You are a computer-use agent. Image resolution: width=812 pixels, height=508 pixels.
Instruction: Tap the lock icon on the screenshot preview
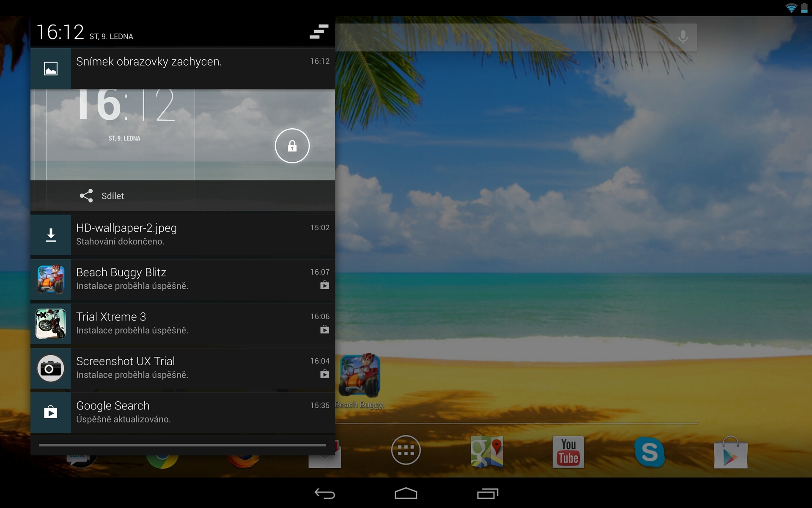[x=292, y=146]
